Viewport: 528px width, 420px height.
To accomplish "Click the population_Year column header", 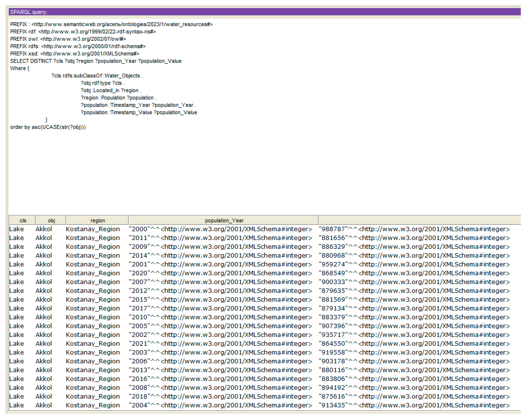I will (224, 220).
